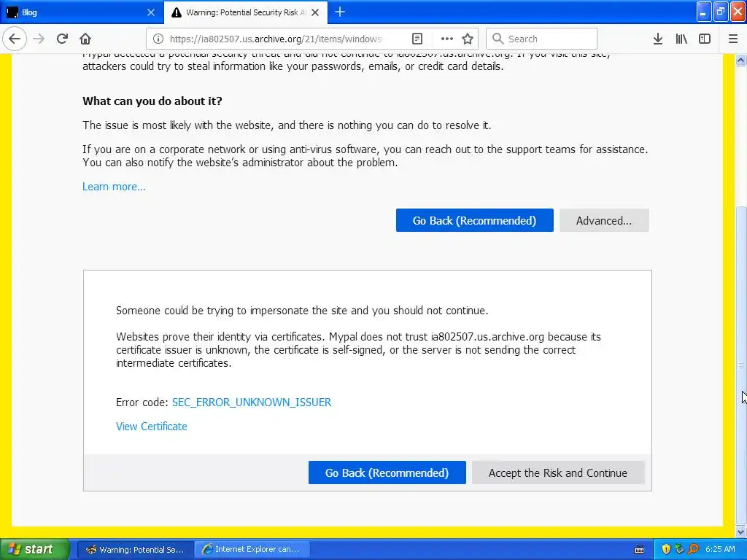Open a new tab with plus button
This screenshot has height=560, width=747.
[340, 12]
